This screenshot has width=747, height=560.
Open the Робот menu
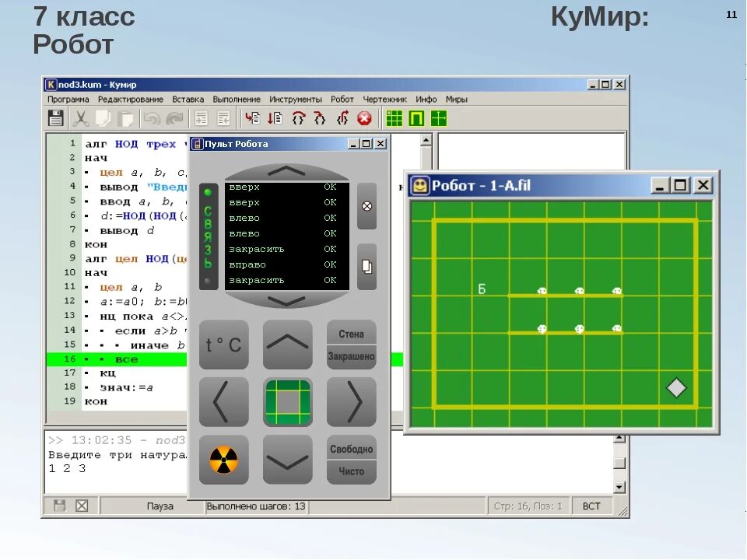(342, 99)
